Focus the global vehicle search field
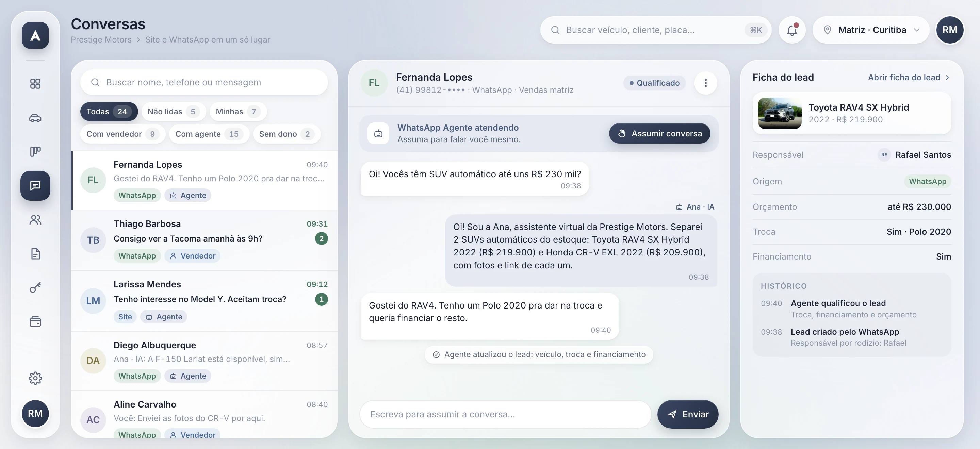Viewport: 980px width, 449px height. click(x=655, y=30)
